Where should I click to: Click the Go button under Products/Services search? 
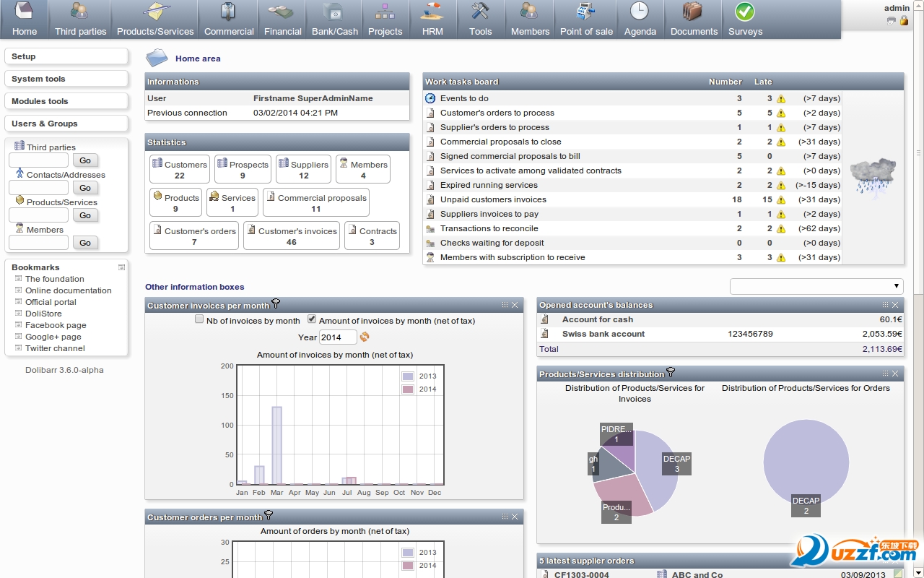pyautogui.click(x=85, y=215)
